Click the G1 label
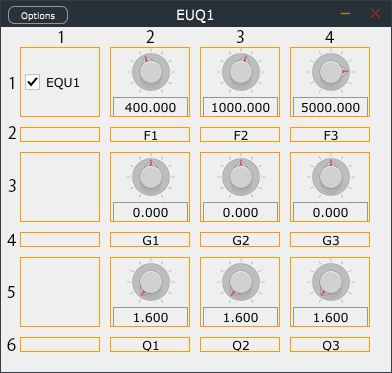Image resolution: width=392 pixels, height=373 pixels. 150,240
